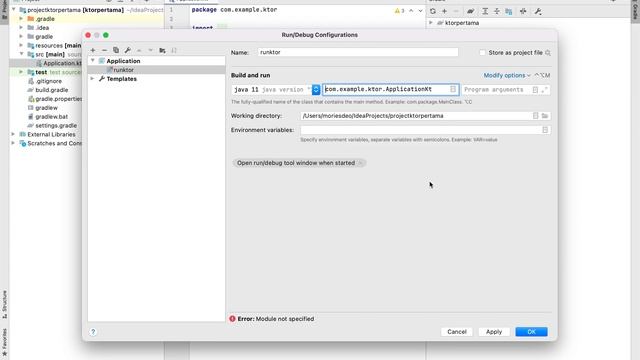Toggle Gradle offline mode icon

pos(523,11)
